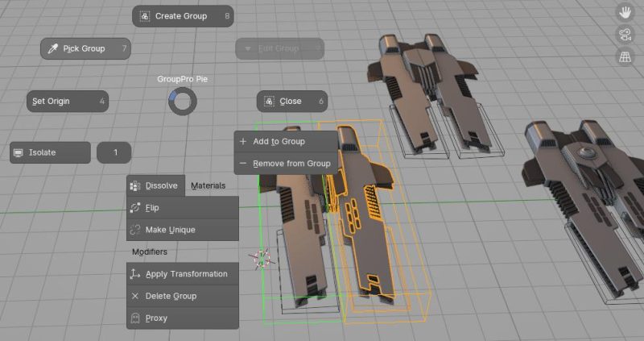Toggle the camera view icon
The width and height of the screenshot is (644, 341).
pyautogui.click(x=623, y=34)
